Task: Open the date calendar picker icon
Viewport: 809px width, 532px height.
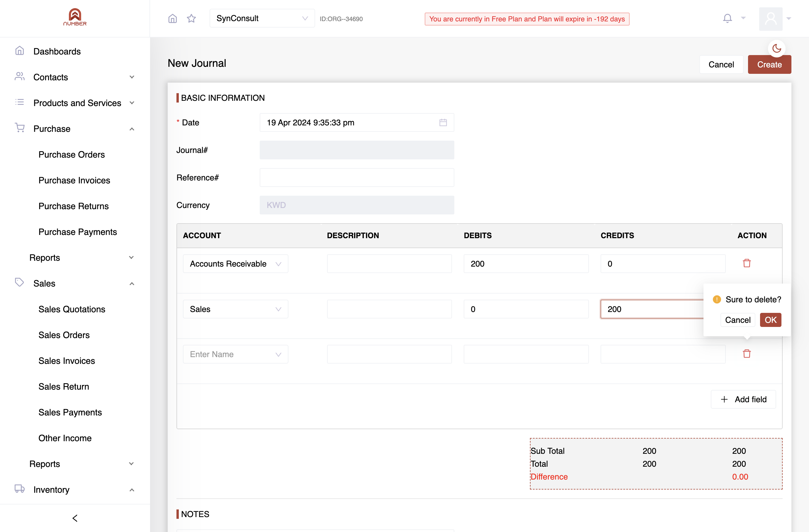Action: point(443,122)
